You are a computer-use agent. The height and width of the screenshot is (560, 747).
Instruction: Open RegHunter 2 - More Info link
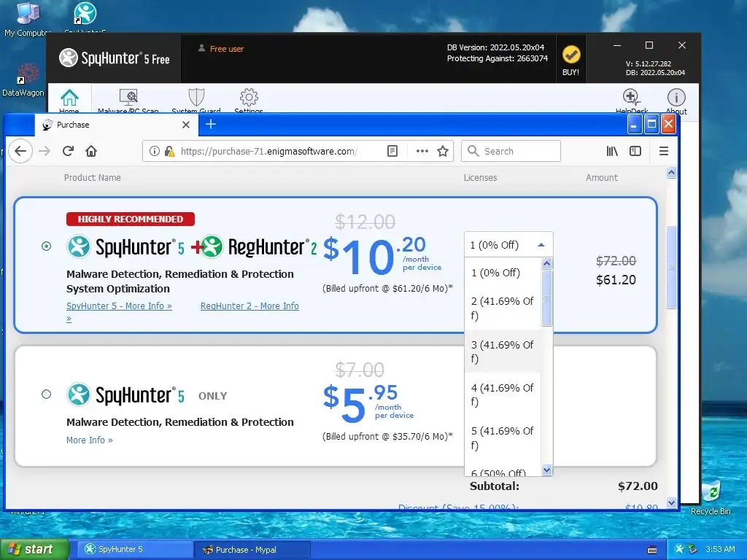tap(249, 306)
